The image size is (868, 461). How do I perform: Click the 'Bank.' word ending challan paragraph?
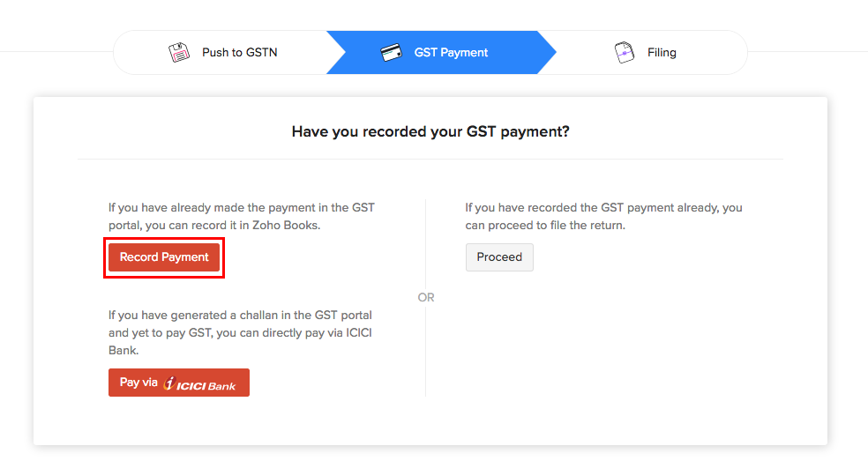[x=123, y=350]
